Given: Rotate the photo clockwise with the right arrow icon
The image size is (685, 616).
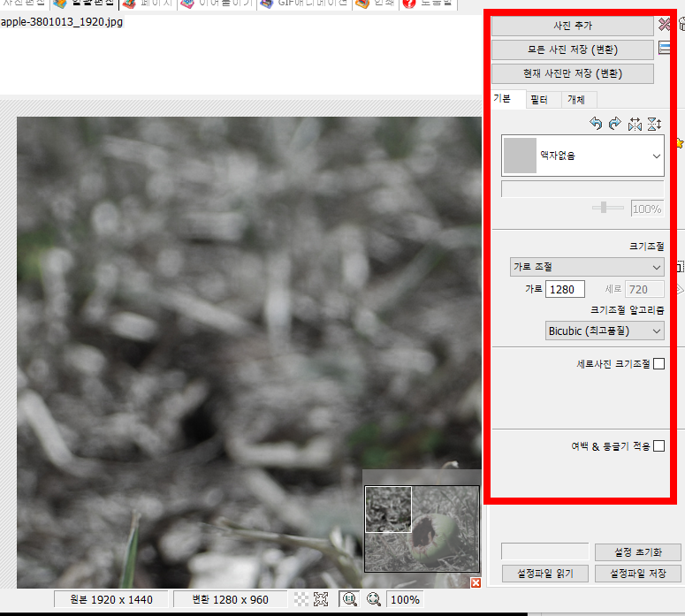Looking at the screenshot, I should [614, 124].
